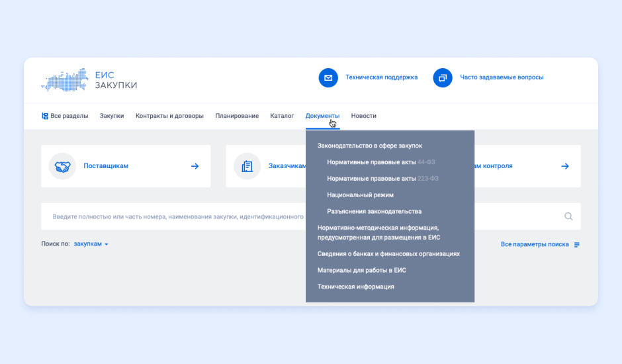Open the Новости menu item

pyautogui.click(x=364, y=116)
